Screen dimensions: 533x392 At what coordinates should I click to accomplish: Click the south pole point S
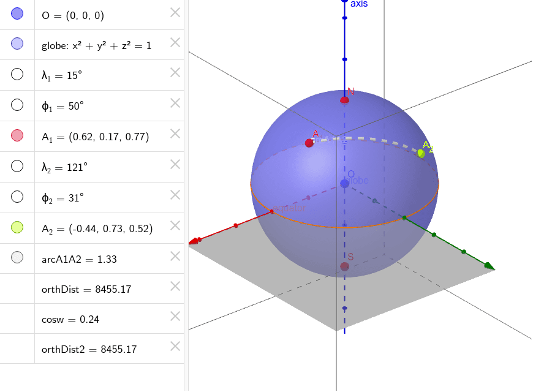coord(345,266)
